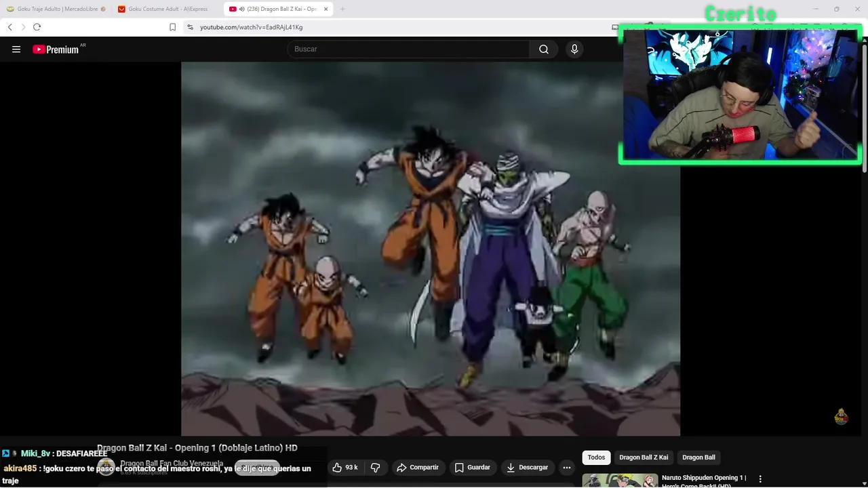Click the Buscar search input field
Viewport: 868px width, 488px height.
[408, 49]
